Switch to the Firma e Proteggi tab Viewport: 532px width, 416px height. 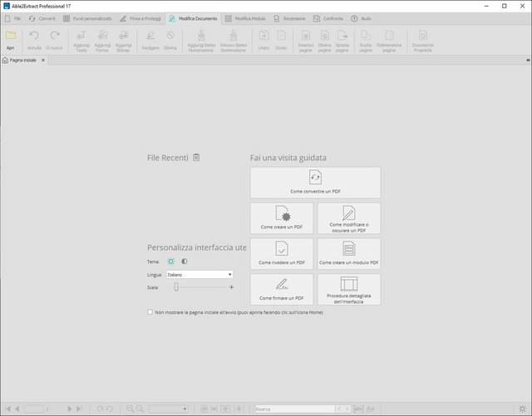pyautogui.click(x=140, y=18)
